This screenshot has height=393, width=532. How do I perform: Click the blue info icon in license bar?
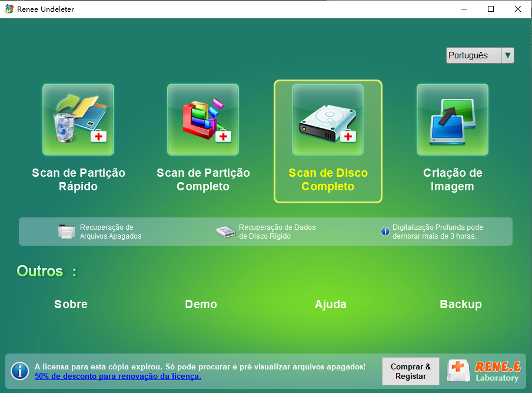(x=19, y=371)
